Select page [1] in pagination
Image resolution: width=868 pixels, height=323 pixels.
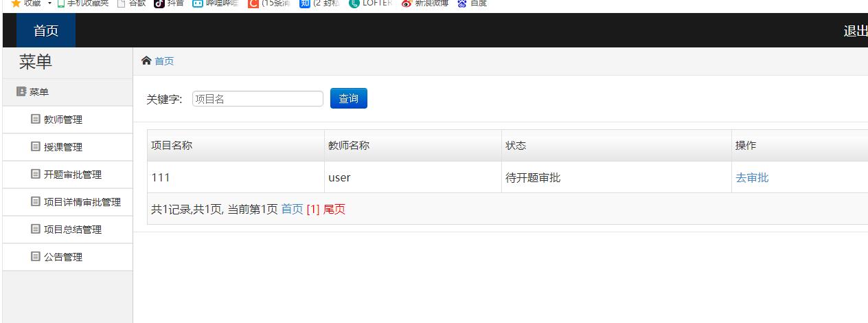(313, 209)
